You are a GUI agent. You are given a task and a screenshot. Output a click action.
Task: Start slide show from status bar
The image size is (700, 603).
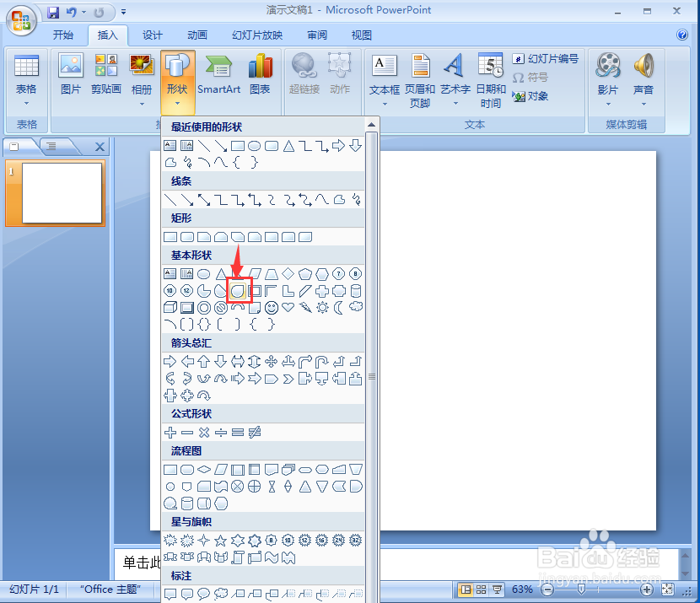497,590
